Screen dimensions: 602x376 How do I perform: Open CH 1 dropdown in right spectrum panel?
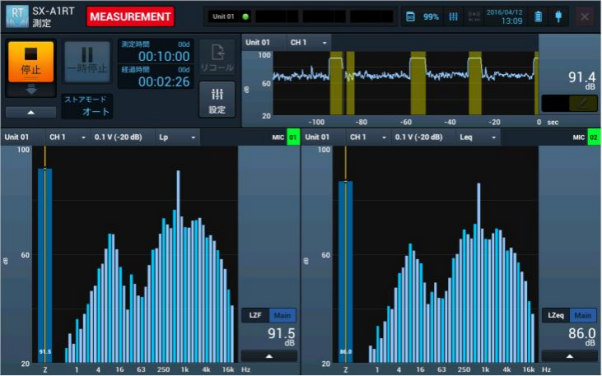click(x=367, y=137)
